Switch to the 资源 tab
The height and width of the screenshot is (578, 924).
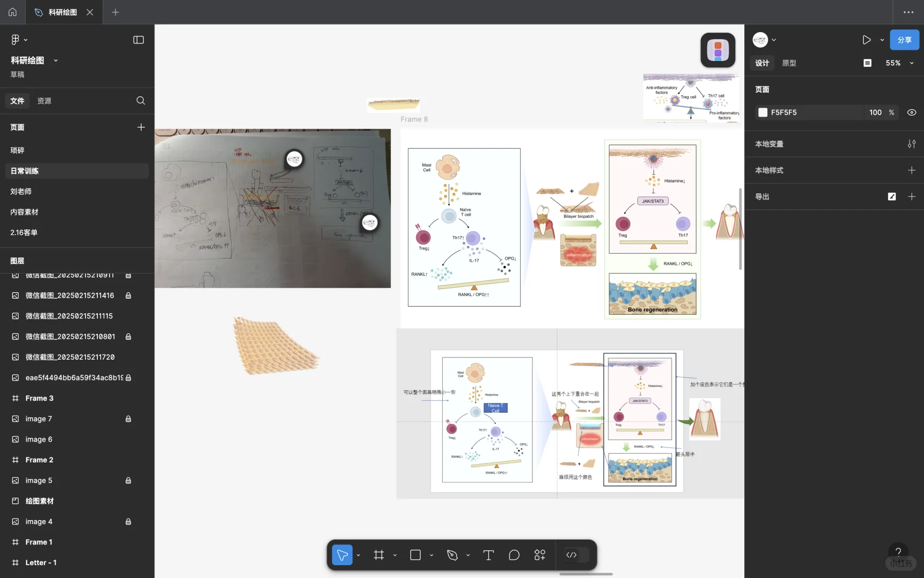44,101
